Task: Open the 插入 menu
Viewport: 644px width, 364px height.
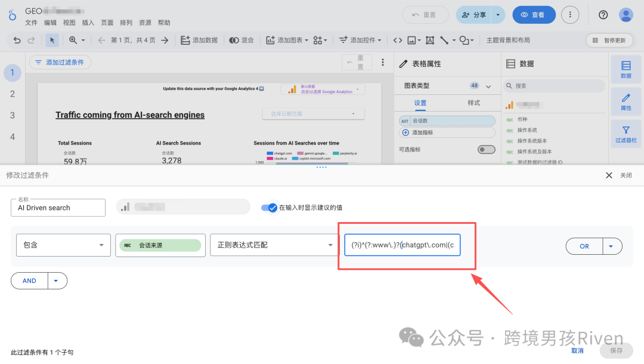Action: click(x=88, y=23)
